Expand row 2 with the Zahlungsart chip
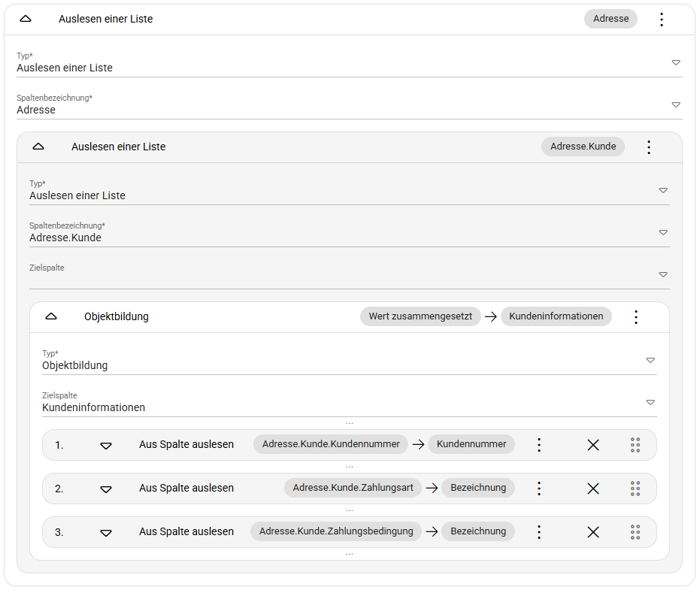This screenshot has height=590, width=700. [106, 489]
